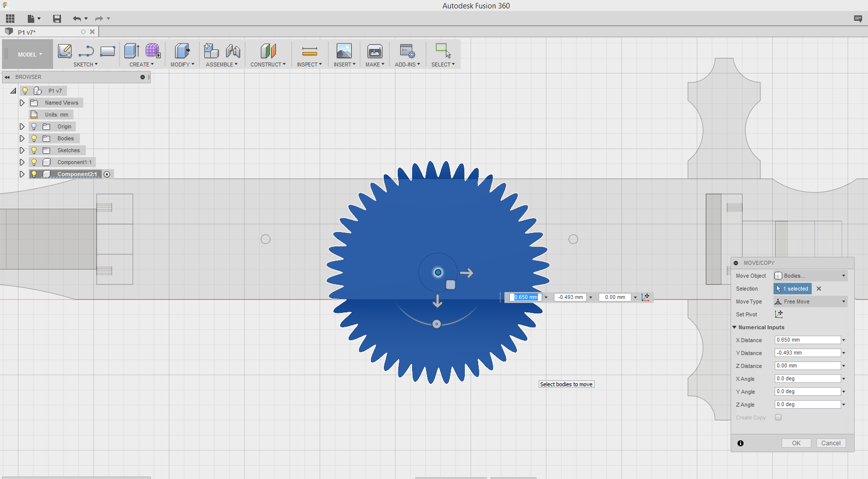Collapse the Browser panel arrows
The image size is (868, 479).
[7, 77]
